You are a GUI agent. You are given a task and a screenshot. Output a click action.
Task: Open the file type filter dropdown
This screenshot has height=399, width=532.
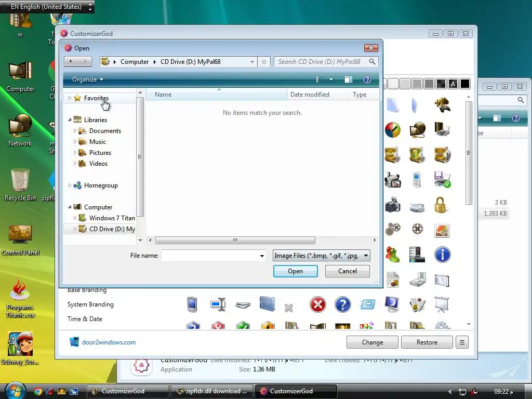pyautogui.click(x=366, y=256)
